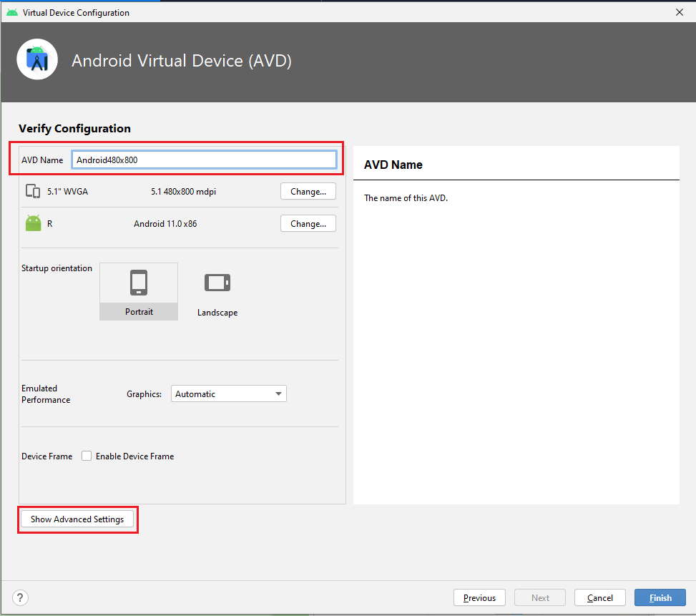Click the 'Verify Configuration' heading
Screen dimensions: 696x616
pos(74,128)
